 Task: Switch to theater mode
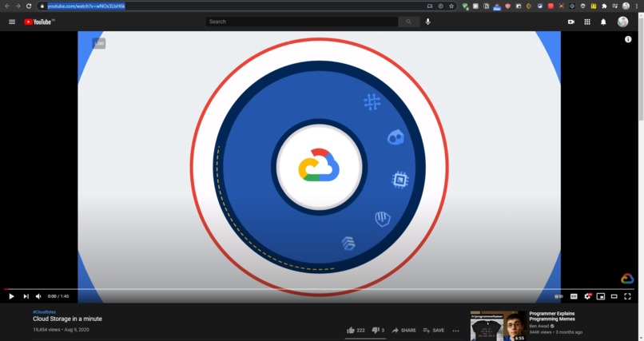coord(614,296)
